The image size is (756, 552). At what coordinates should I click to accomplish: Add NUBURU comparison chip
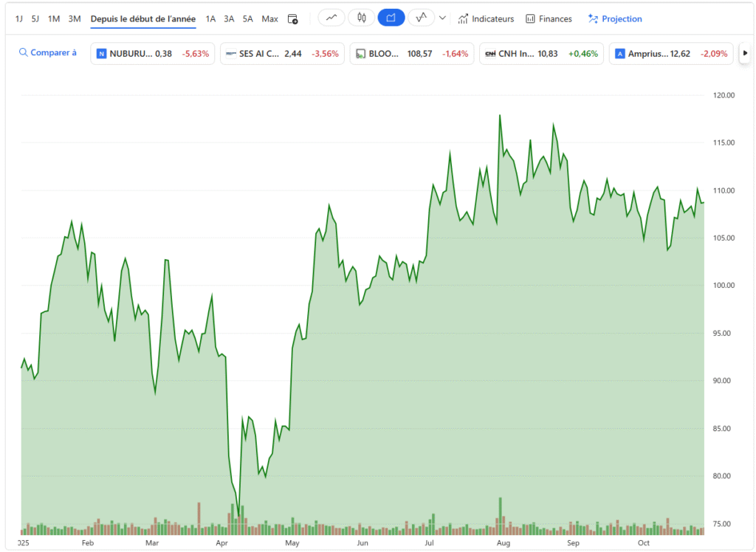[x=152, y=54]
